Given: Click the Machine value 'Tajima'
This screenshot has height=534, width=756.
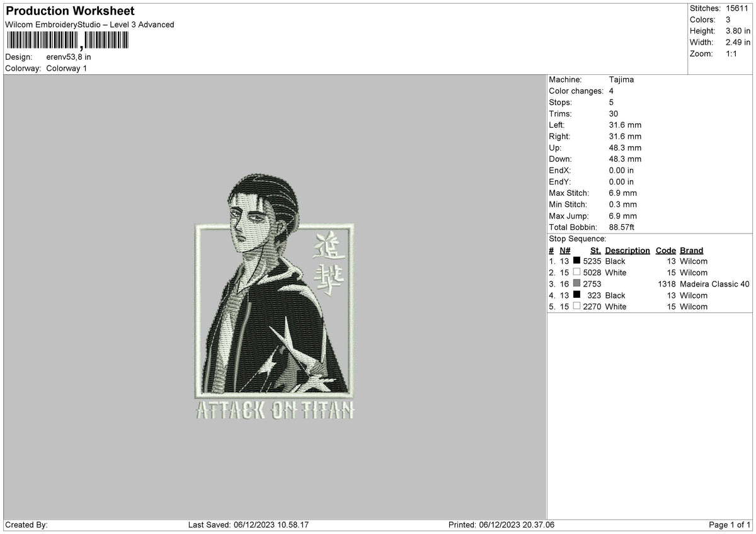Looking at the screenshot, I should pos(621,79).
